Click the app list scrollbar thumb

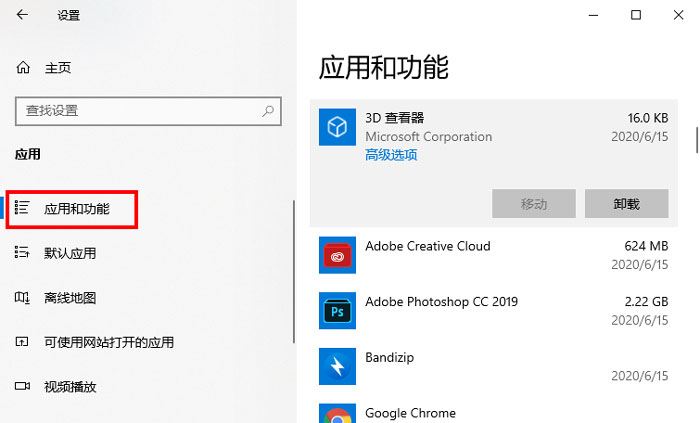697,140
